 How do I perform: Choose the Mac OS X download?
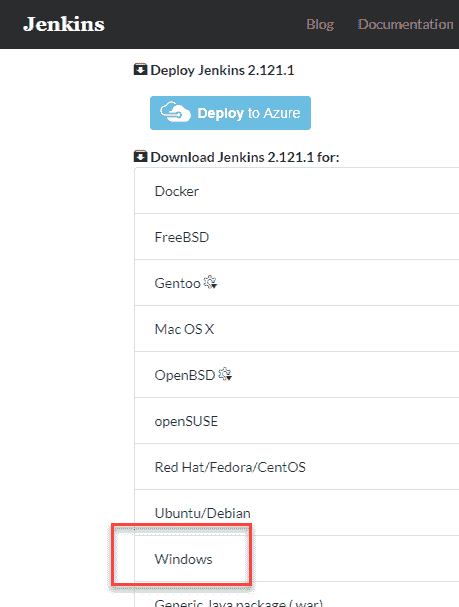pyautogui.click(x=297, y=329)
